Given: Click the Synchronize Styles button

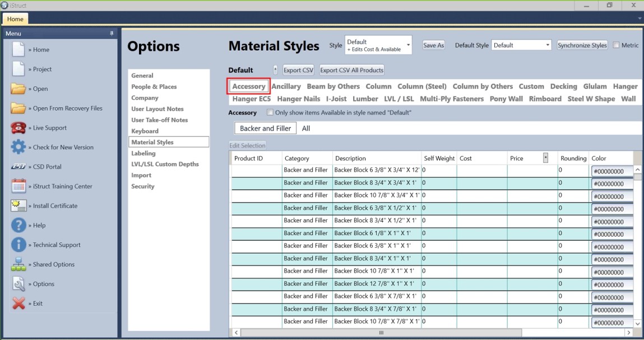Looking at the screenshot, I should click(583, 44).
